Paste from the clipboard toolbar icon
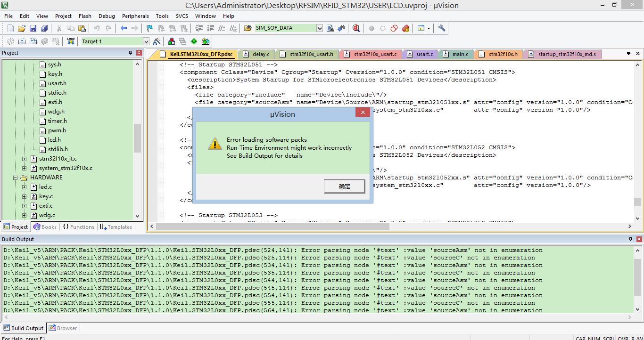Image resolution: width=644 pixels, height=340 pixels. click(82, 28)
